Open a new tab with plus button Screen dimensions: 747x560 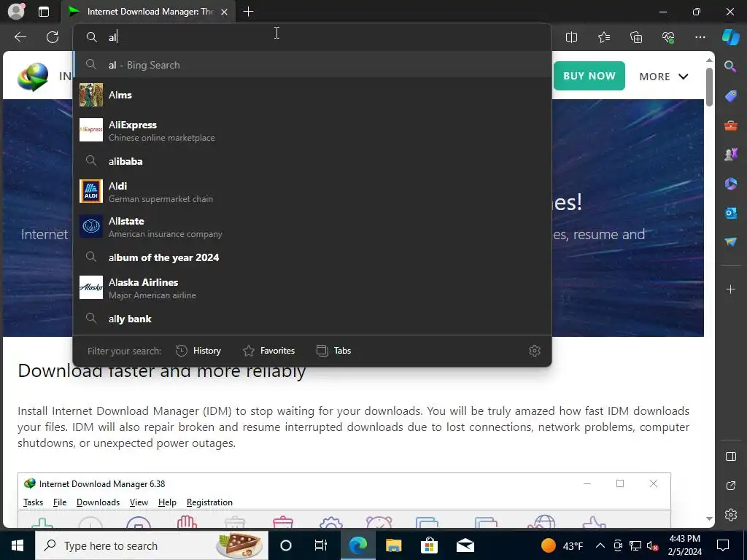[248, 12]
